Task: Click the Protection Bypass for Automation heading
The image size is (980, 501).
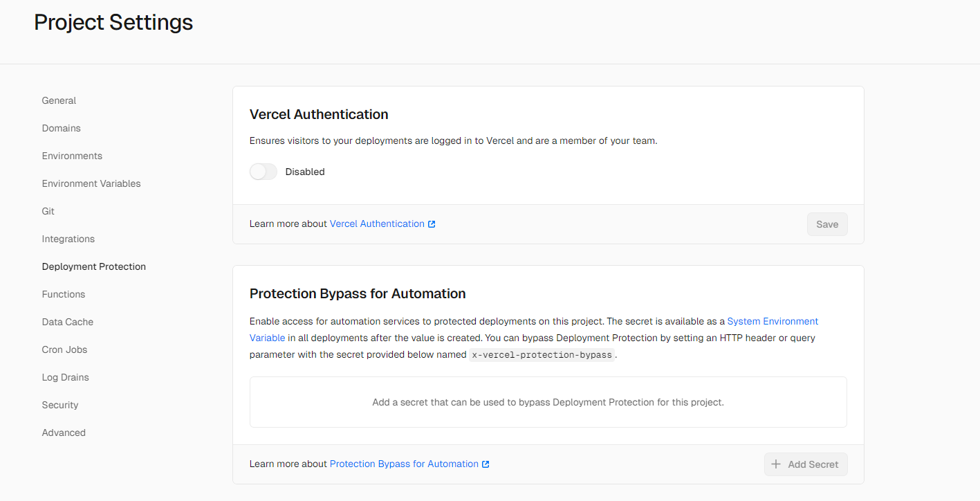Action: pyautogui.click(x=358, y=293)
